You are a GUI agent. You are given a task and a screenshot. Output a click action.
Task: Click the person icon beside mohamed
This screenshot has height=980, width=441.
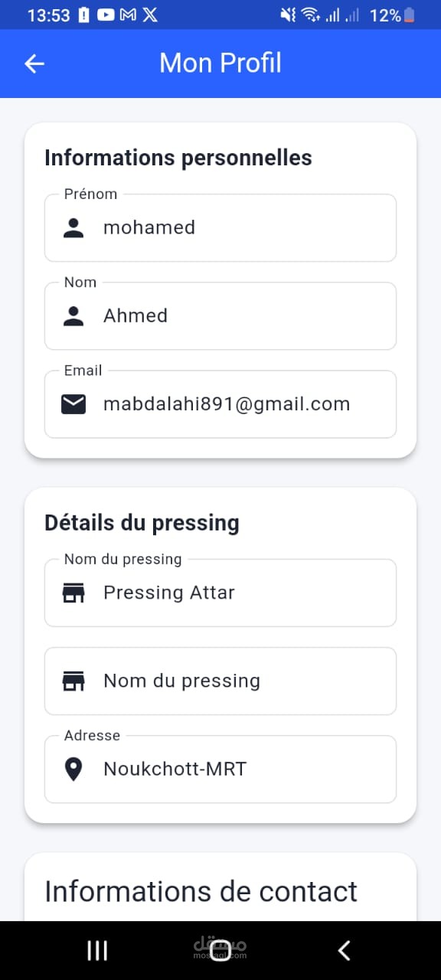tap(73, 227)
